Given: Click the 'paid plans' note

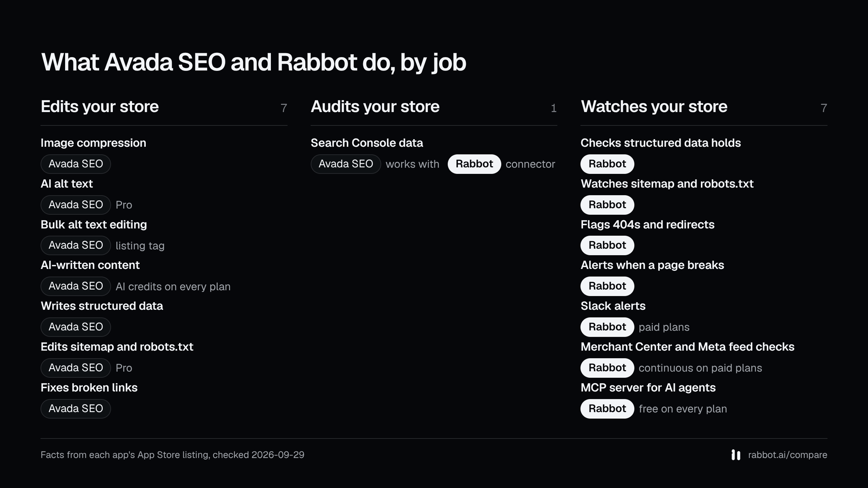Looking at the screenshot, I should coord(664,328).
